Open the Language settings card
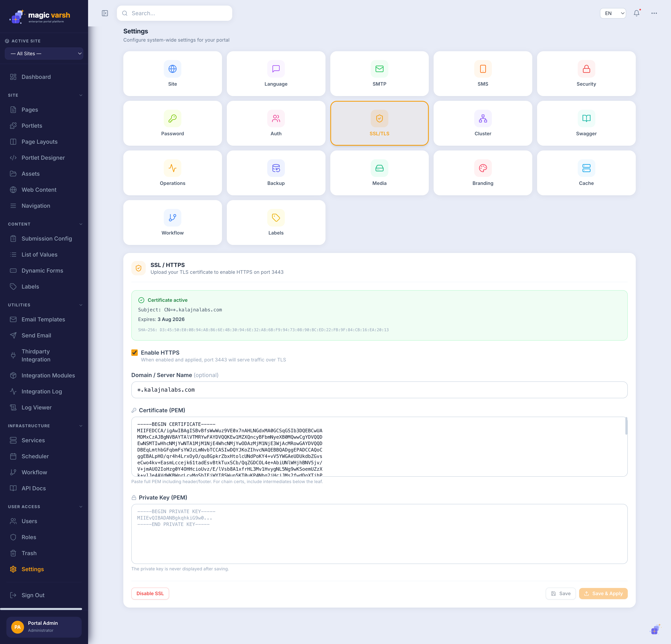 coord(276,74)
